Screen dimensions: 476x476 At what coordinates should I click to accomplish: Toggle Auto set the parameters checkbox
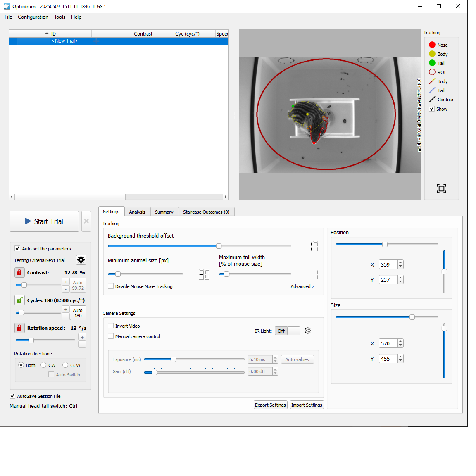[x=17, y=248]
